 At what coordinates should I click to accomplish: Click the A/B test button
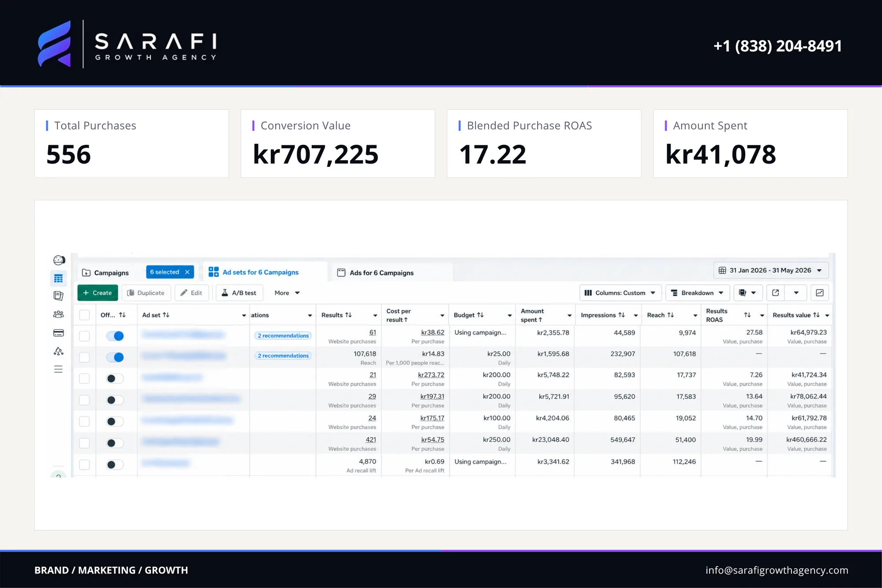point(239,293)
